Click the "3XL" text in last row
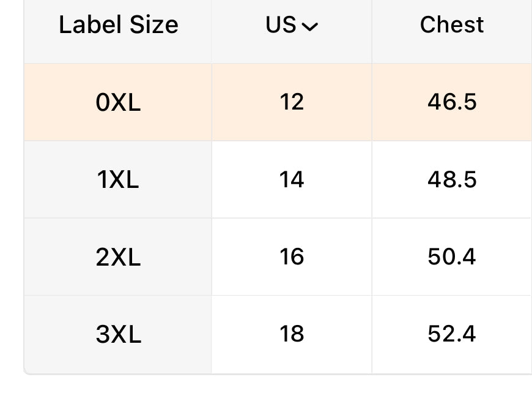 click(x=118, y=334)
